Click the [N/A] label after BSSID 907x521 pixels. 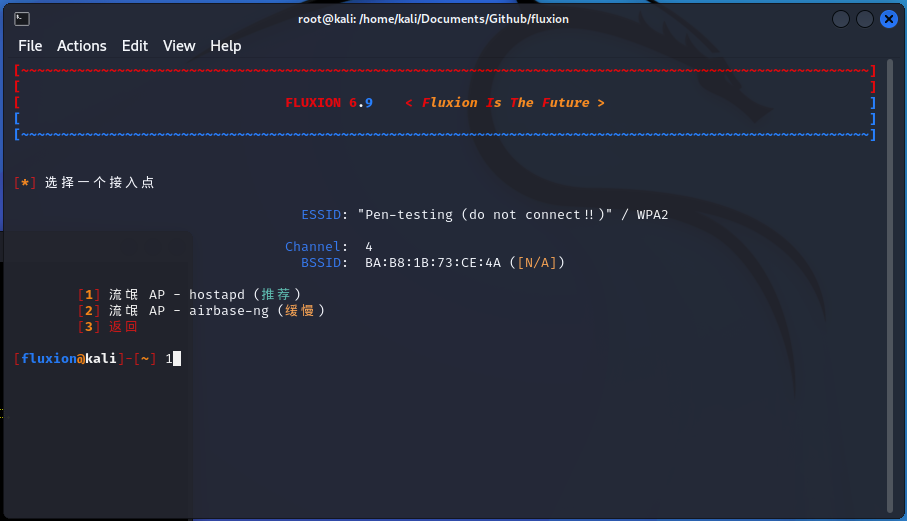[537, 263]
